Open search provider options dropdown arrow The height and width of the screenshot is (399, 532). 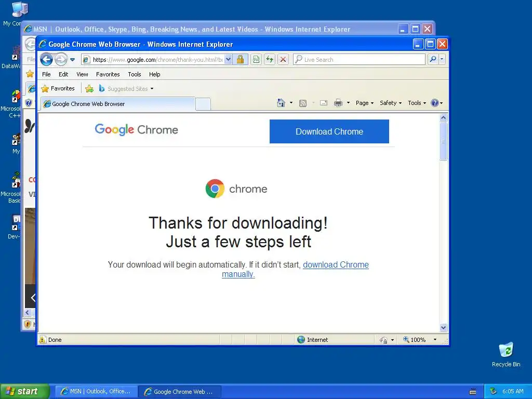coord(442,59)
